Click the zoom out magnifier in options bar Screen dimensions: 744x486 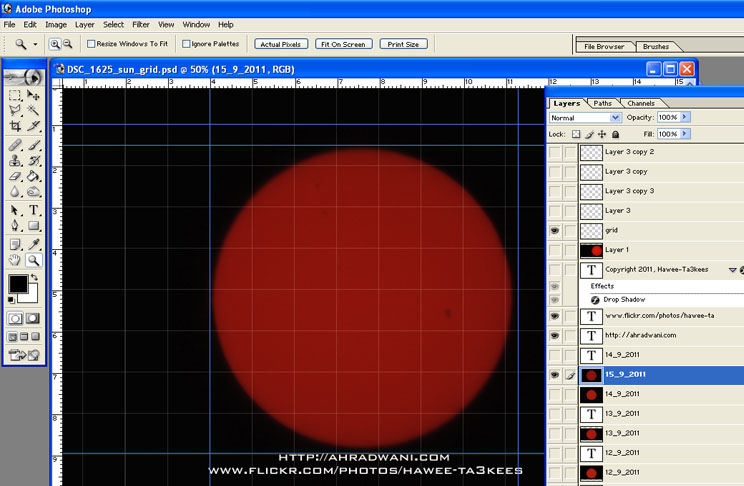[67, 44]
